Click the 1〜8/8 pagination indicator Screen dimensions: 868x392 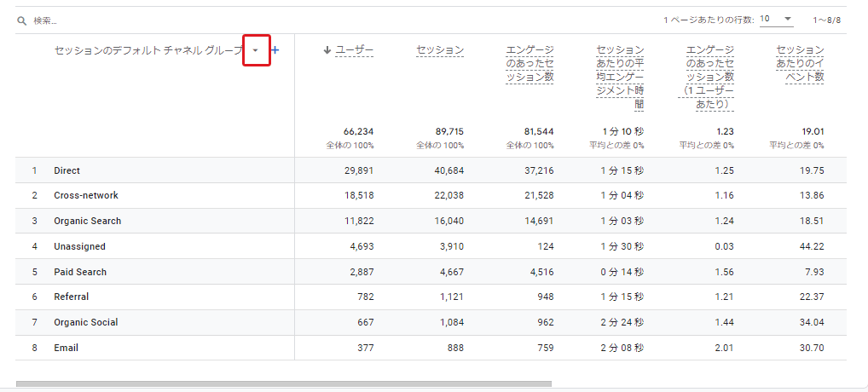click(826, 20)
